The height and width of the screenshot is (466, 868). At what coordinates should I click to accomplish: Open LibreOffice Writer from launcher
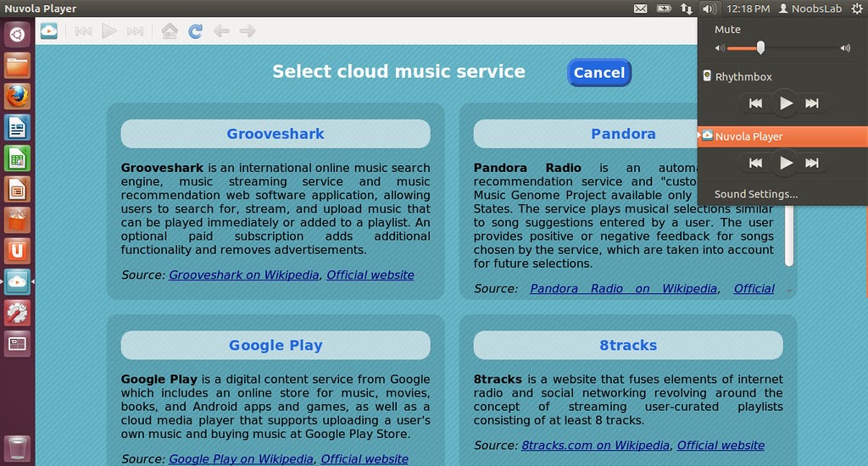[17, 127]
